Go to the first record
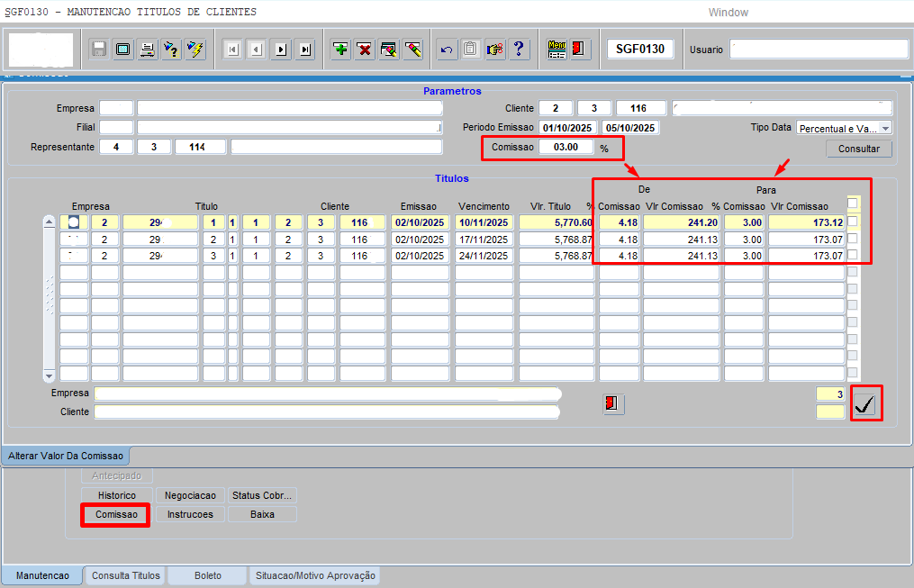 pos(232,50)
